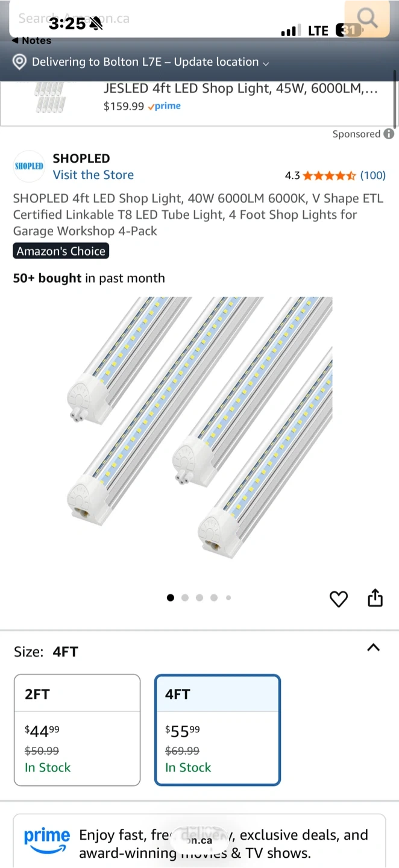This screenshot has height=868, width=399.
Task: Tap the Sponsored info icon
Action: pos(389,134)
